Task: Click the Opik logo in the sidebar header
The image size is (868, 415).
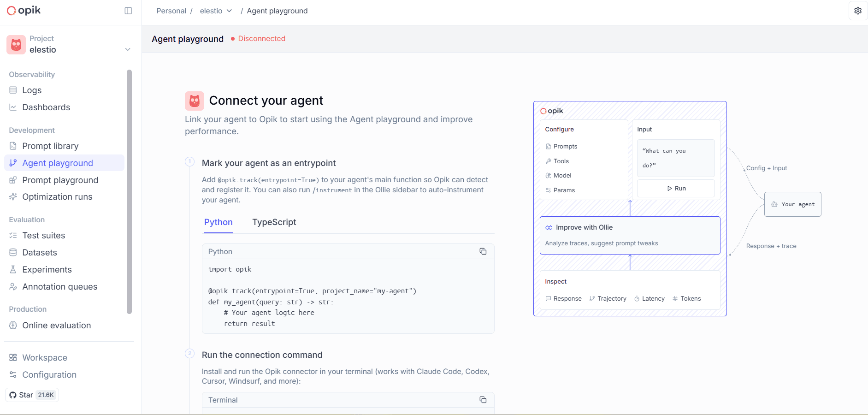Action: [x=24, y=11]
